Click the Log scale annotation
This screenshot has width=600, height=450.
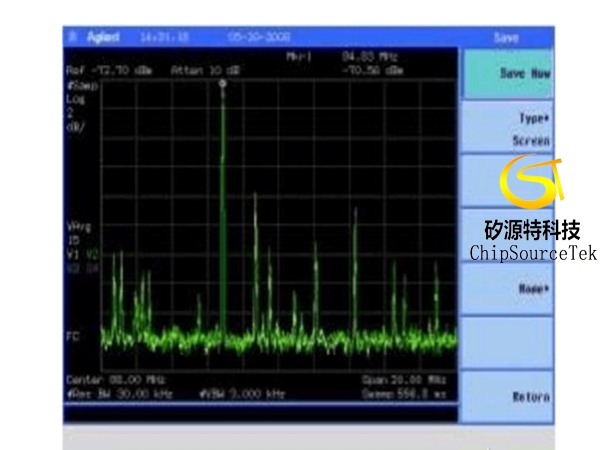point(75,99)
